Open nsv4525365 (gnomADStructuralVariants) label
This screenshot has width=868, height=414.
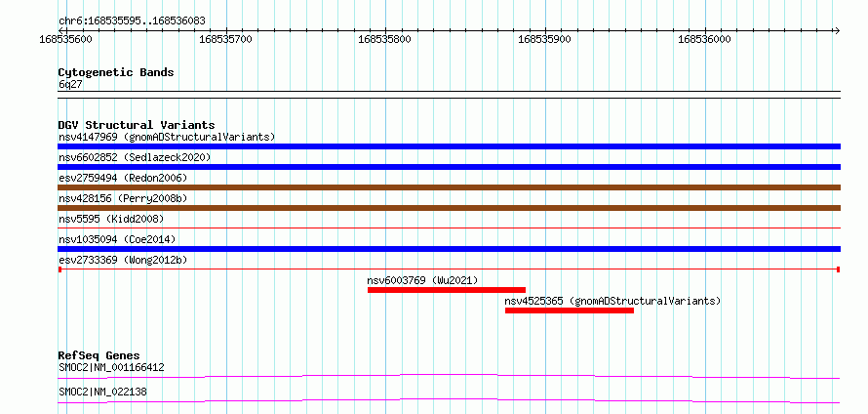point(612,301)
